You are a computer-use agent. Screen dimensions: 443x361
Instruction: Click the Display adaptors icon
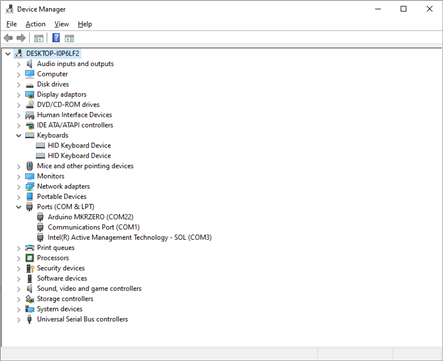(x=30, y=95)
